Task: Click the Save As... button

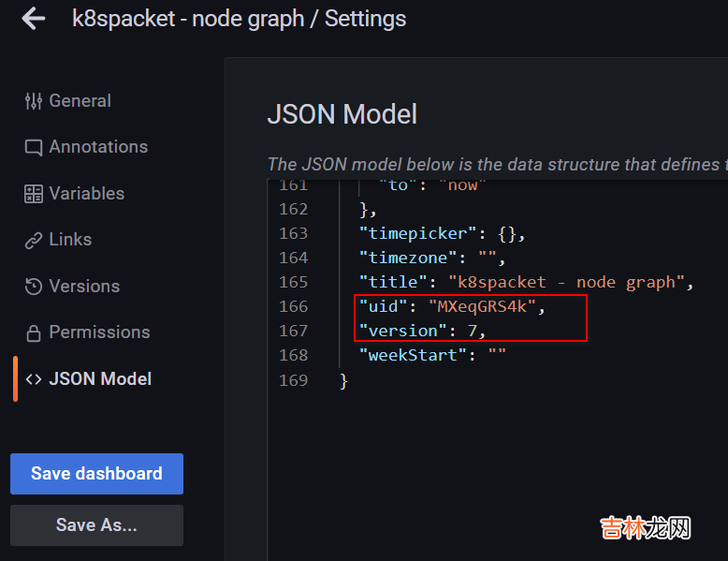Action: (96, 525)
